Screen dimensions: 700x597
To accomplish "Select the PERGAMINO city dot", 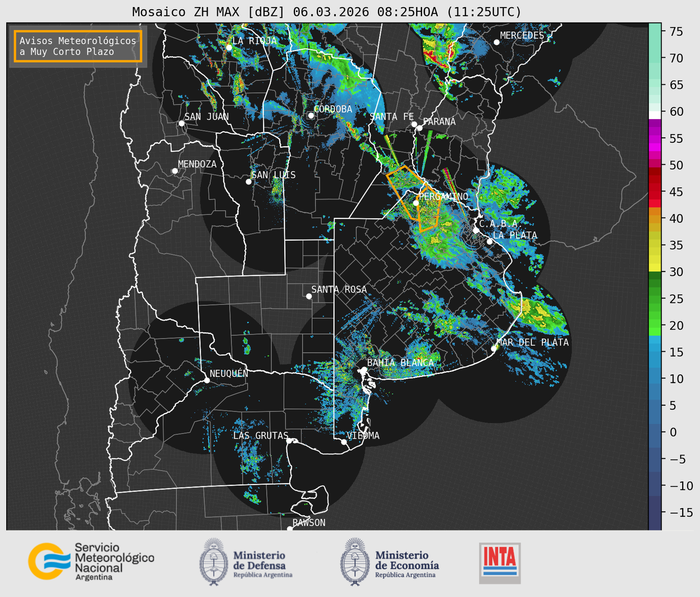I will tap(416, 203).
